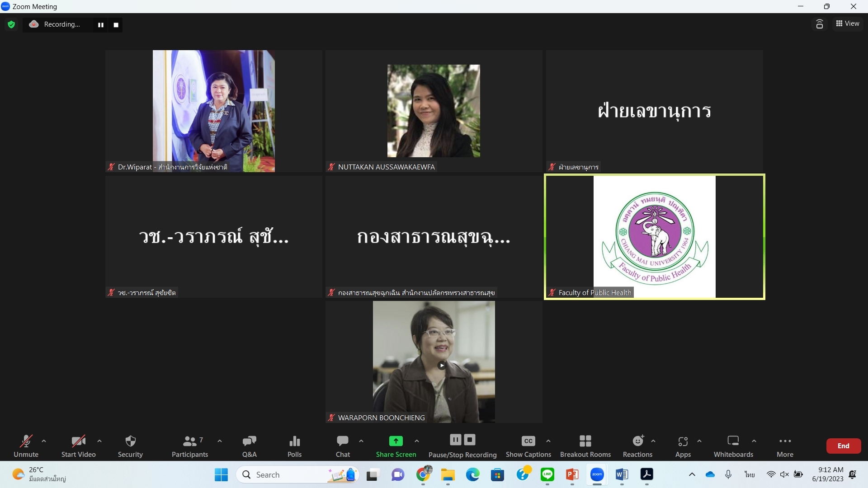Expand Share Screen options caret

click(x=417, y=441)
